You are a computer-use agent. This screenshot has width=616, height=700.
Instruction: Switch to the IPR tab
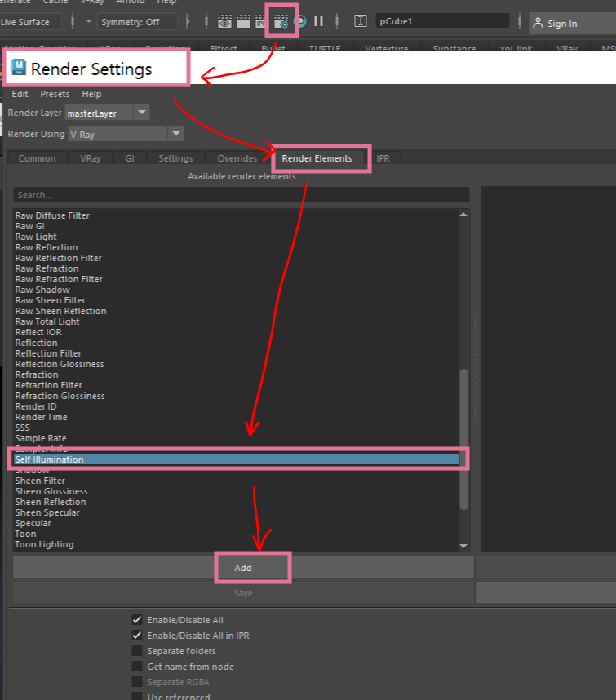pyautogui.click(x=383, y=158)
